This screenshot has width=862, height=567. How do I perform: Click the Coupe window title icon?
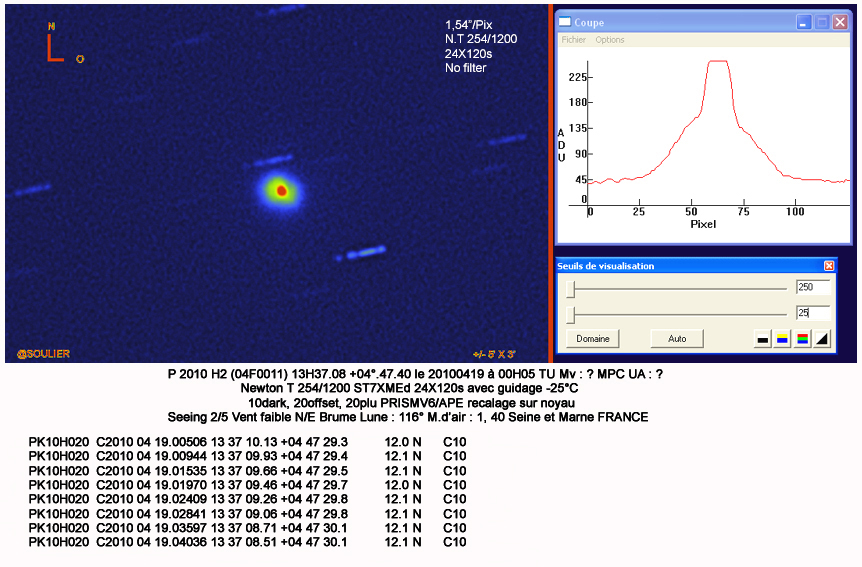(x=565, y=22)
